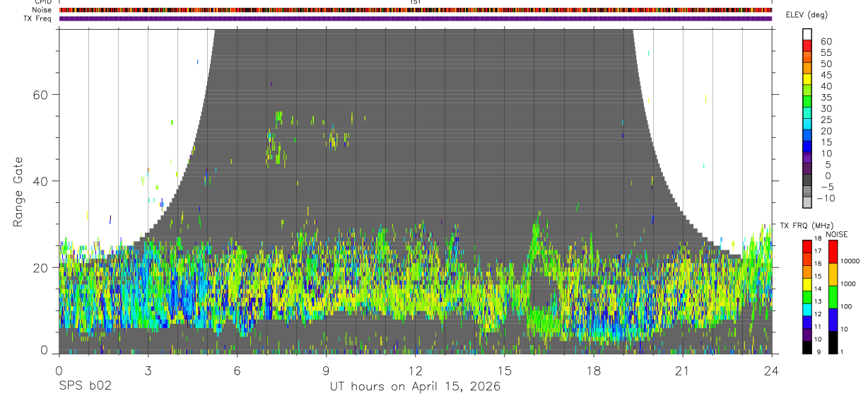Click the orange-yellow swatch of NOISE scale
Screen dimensions: 868x401
click(833, 274)
